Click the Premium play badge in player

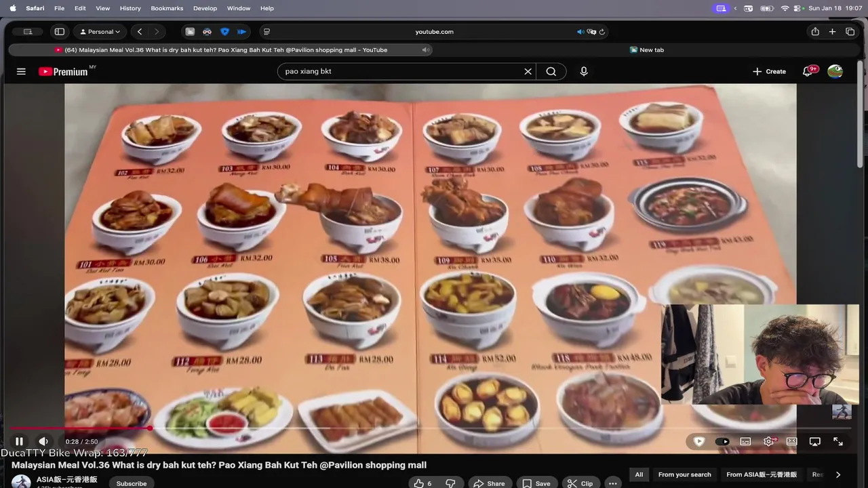pos(699,441)
